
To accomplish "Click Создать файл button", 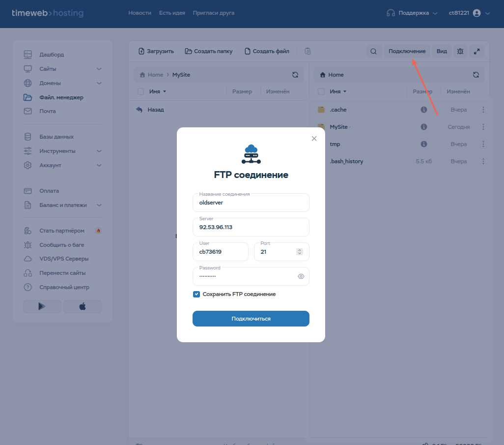I will coord(267,51).
